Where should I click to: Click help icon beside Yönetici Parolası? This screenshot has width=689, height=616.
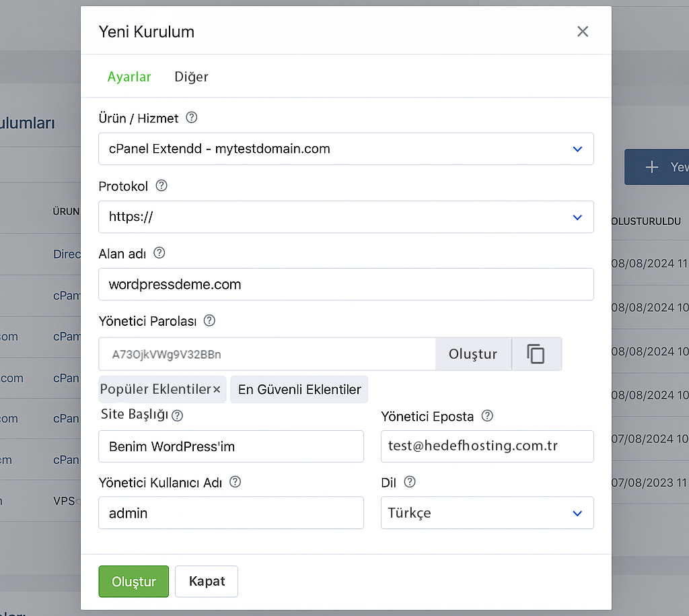210,320
